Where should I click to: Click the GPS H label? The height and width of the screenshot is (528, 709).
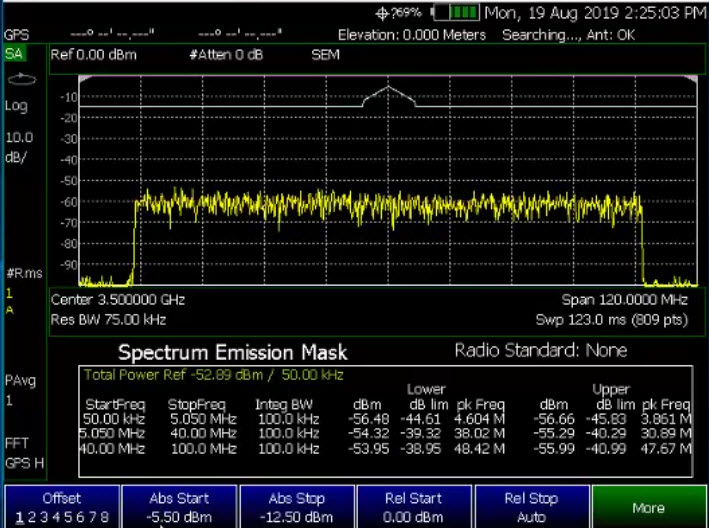24,463
